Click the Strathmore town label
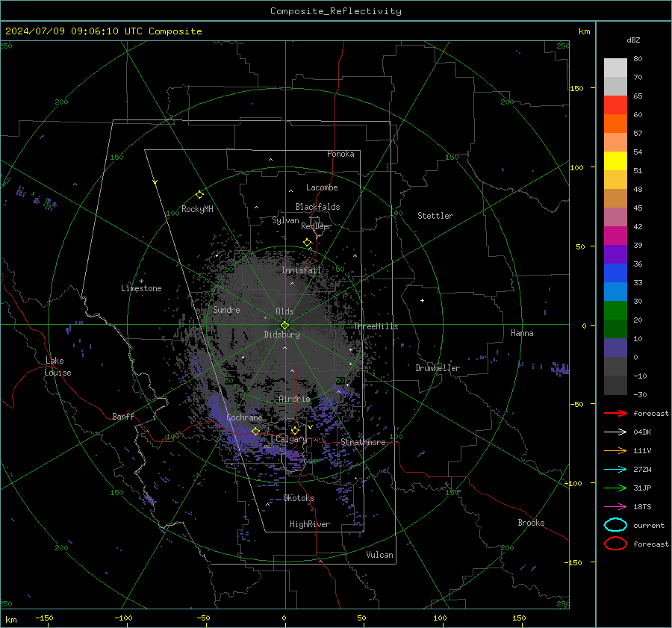 [363, 442]
